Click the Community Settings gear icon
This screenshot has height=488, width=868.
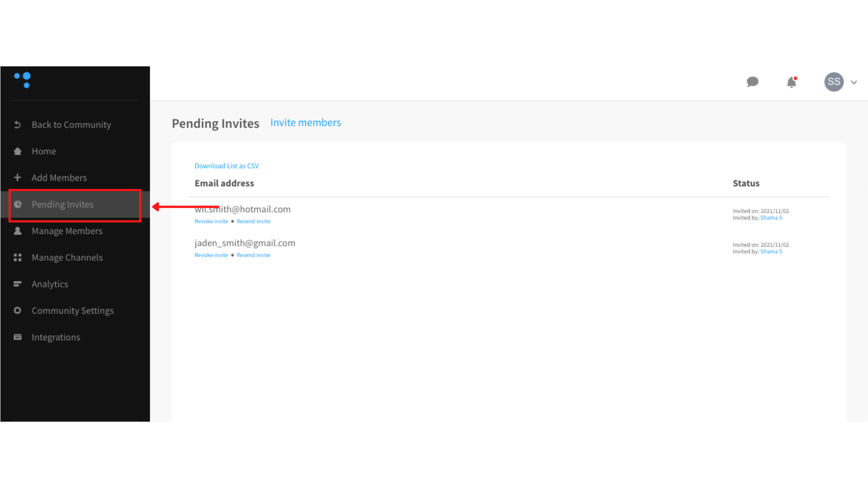point(17,310)
